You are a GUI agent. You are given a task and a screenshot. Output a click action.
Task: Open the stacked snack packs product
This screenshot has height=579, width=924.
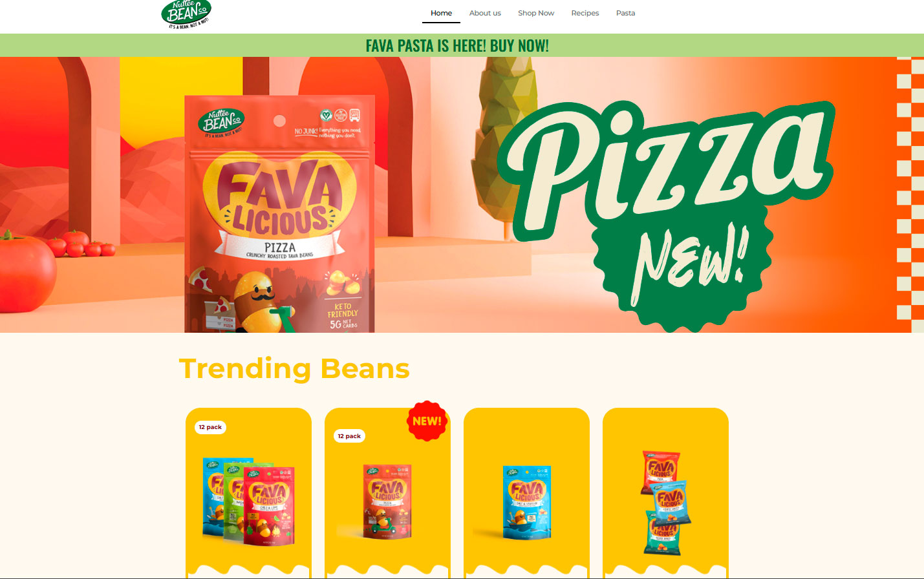(x=666, y=502)
